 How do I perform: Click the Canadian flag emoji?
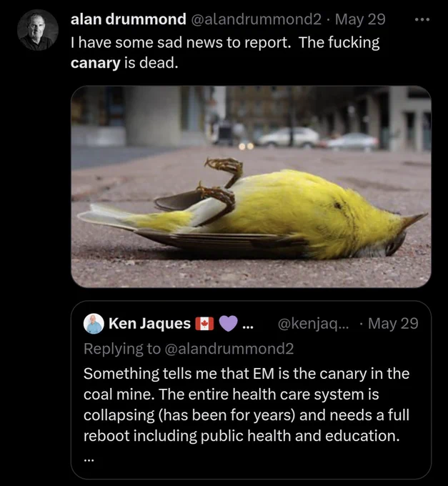click(x=204, y=324)
